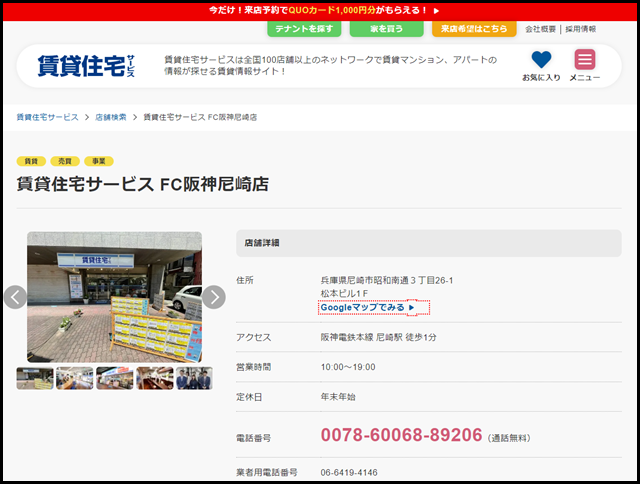Click the 賃貸 yellow tag
Screen dimensions: 640x484
pos(31,161)
